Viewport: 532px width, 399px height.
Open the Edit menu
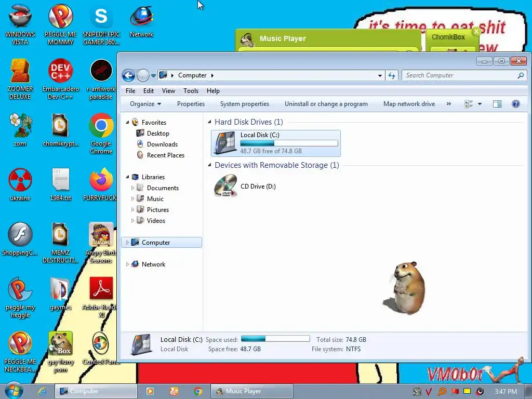[x=148, y=90]
